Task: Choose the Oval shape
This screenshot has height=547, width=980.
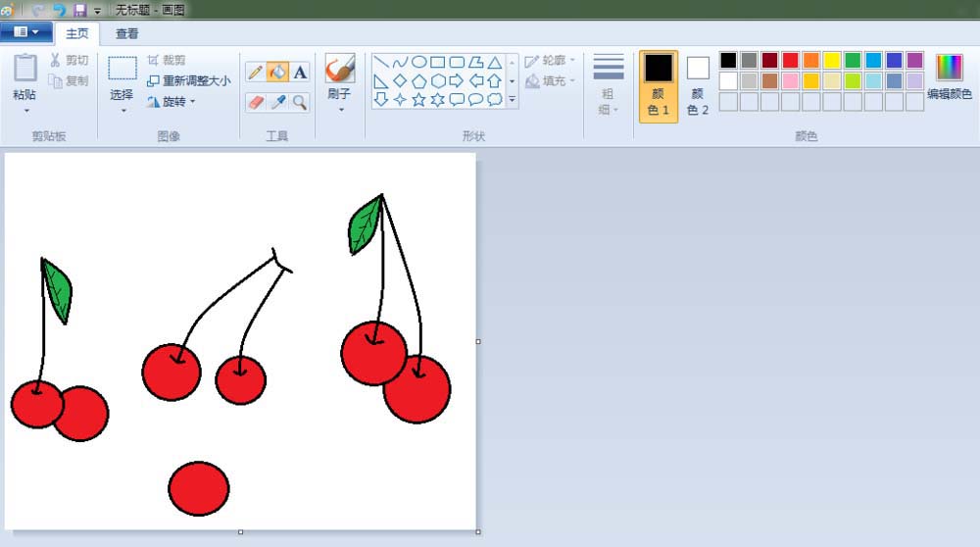Action: [418, 62]
